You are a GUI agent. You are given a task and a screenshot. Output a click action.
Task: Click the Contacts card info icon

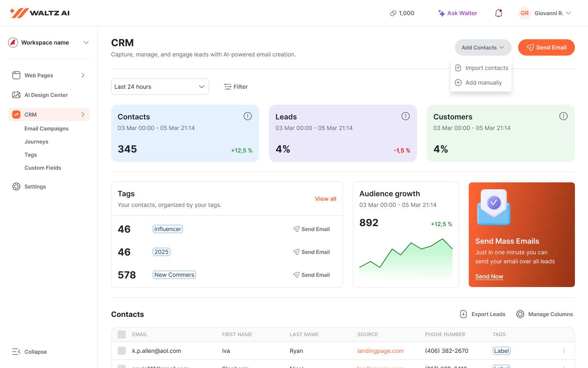coord(247,116)
